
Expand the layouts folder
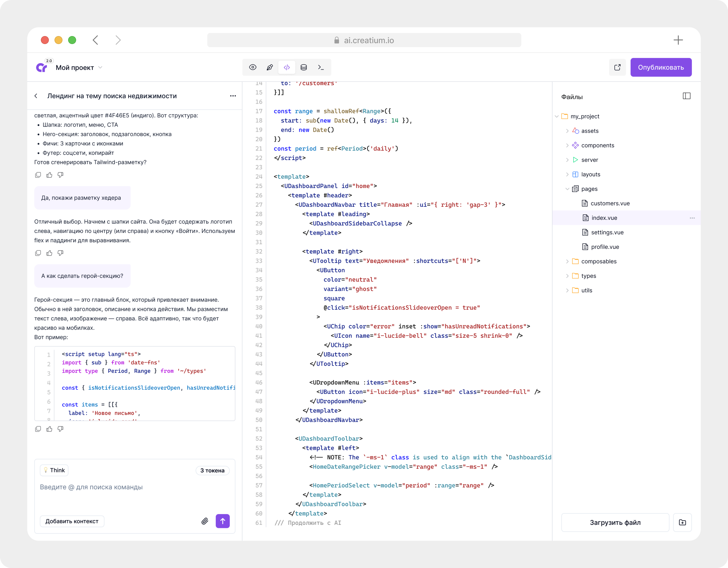(567, 174)
